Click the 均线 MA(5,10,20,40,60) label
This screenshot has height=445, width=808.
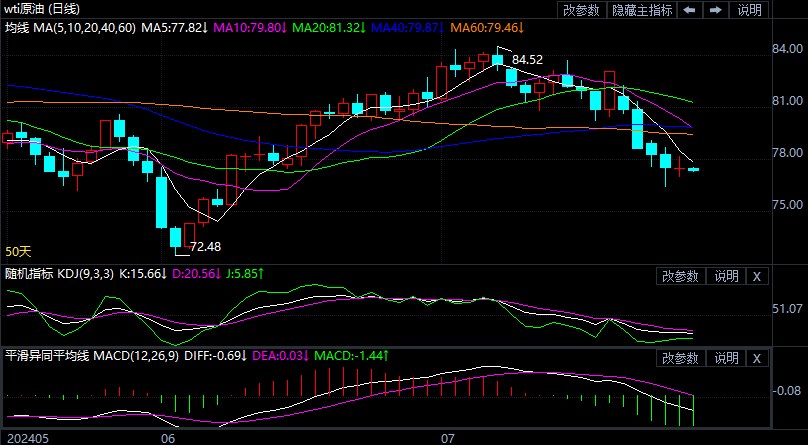70,28
